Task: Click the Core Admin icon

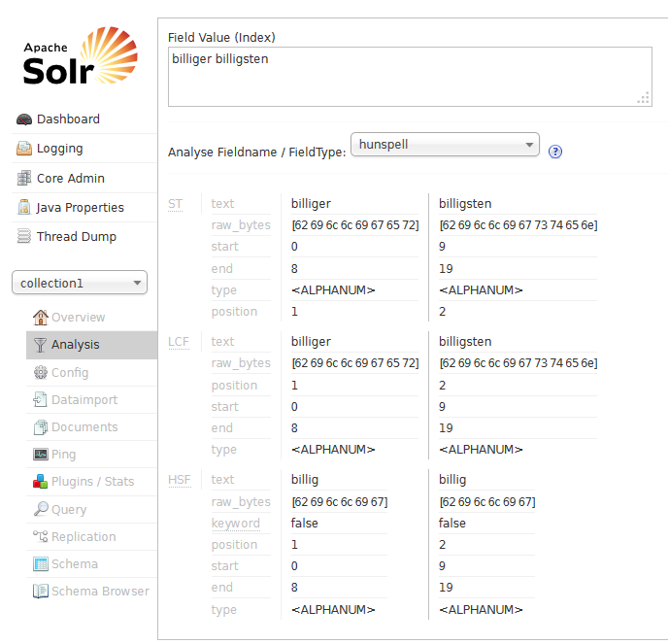Action: click(24, 179)
